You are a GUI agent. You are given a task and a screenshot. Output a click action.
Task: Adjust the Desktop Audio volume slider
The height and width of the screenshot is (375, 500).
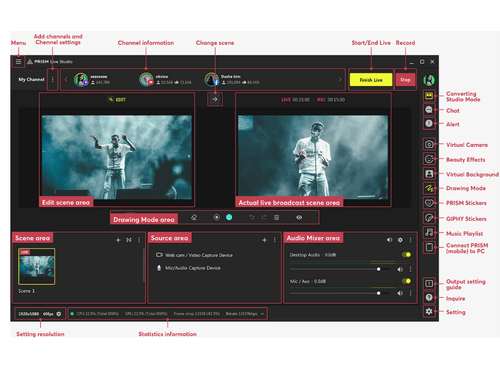pos(340,269)
